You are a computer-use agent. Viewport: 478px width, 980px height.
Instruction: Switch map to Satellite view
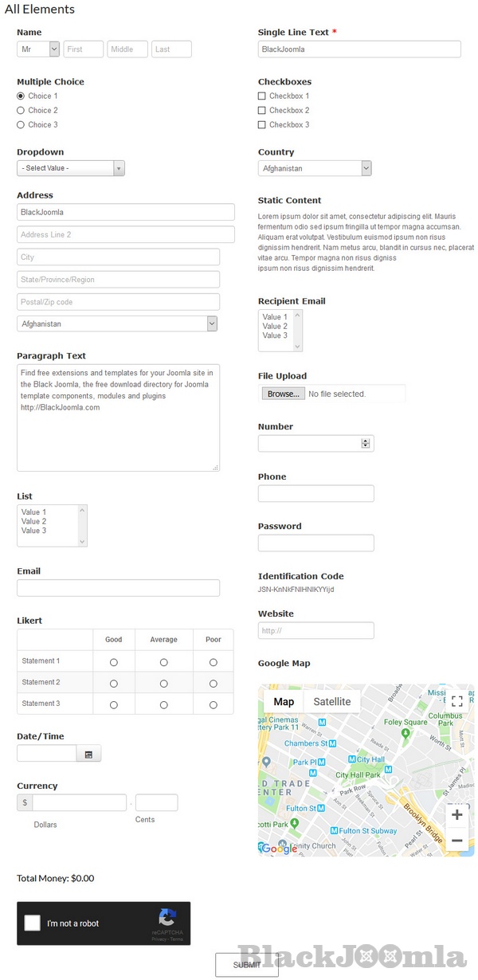pyautogui.click(x=331, y=702)
